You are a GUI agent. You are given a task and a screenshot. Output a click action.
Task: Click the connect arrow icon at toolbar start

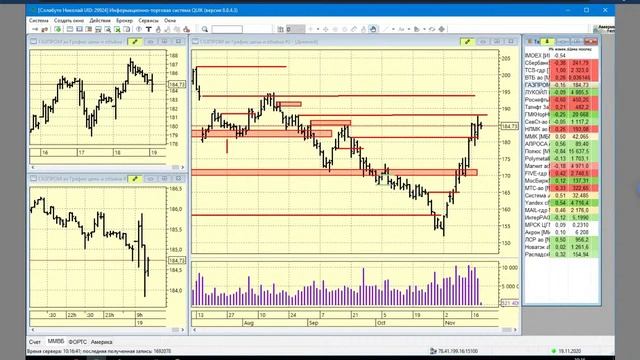click(x=35, y=29)
